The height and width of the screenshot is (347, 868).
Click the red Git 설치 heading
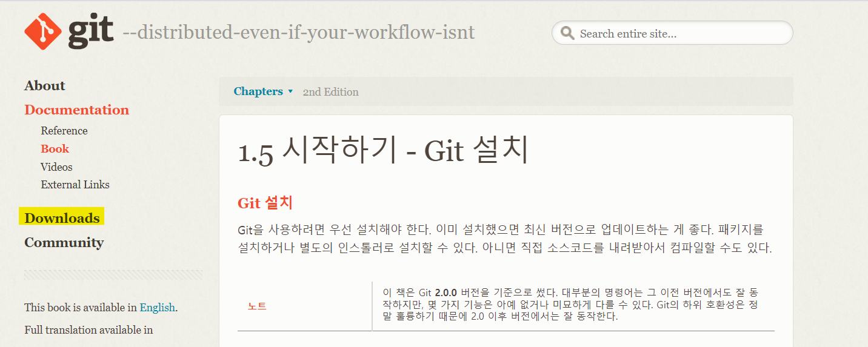[x=265, y=203]
